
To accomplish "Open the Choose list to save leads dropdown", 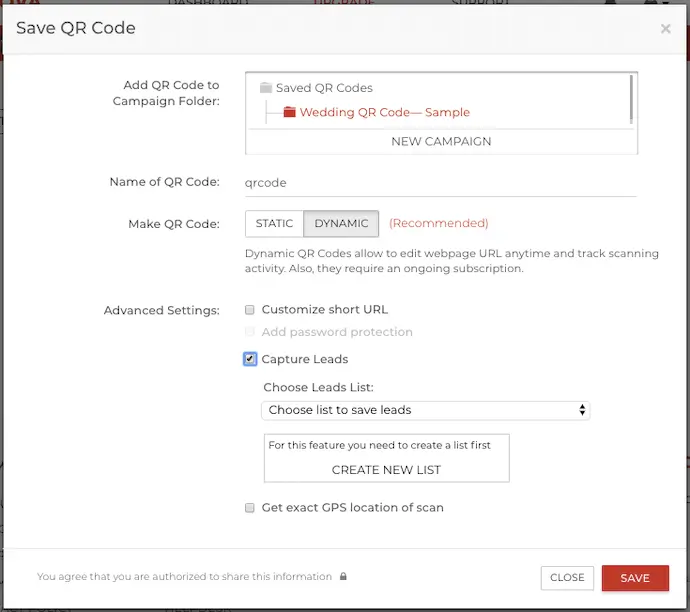I will pyautogui.click(x=426, y=410).
